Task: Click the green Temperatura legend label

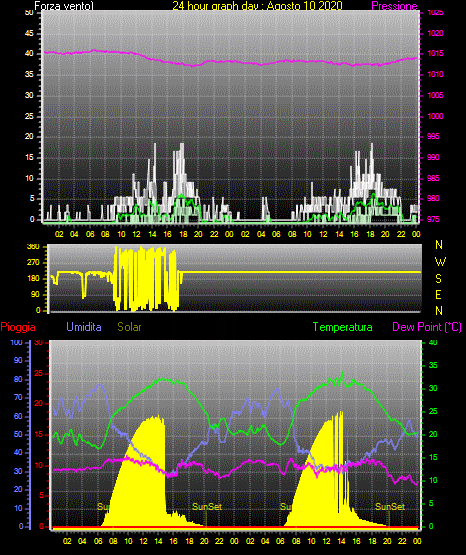Action: tap(343, 327)
